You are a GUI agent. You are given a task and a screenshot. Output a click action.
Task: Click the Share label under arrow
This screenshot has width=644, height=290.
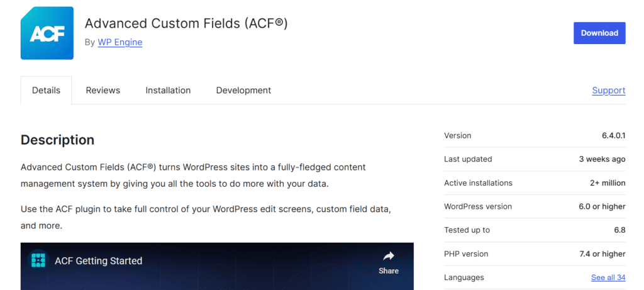(389, 270)
